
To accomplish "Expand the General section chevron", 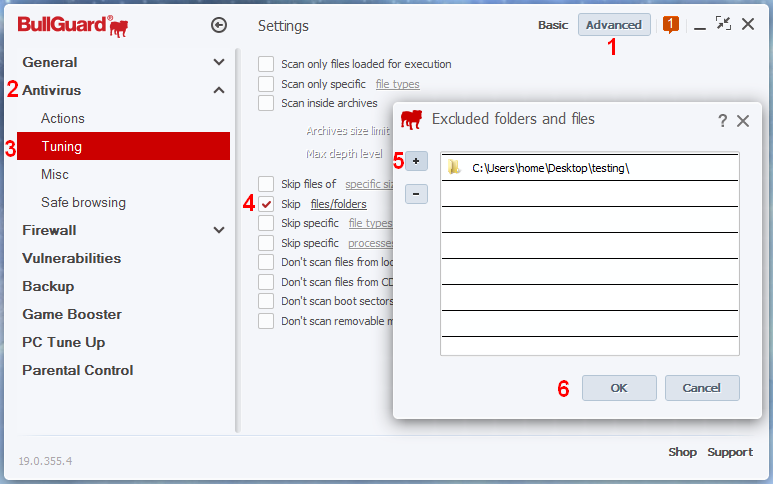I will [x=219, y=62].
